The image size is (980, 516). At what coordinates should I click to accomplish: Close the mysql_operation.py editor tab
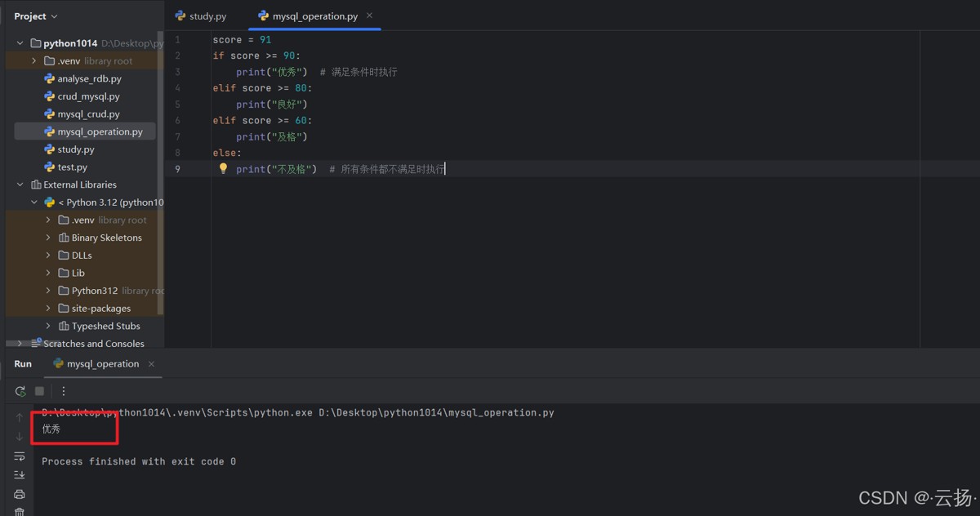[369, 16]
